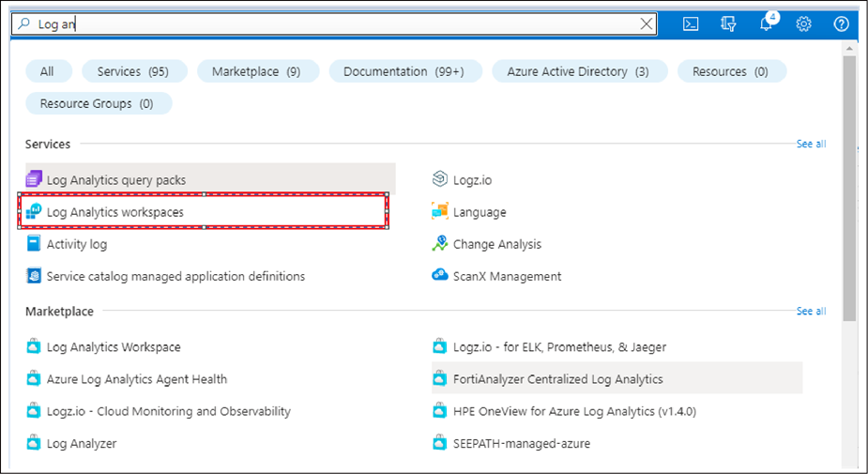Image resolution: width=868 pixels, height=474 pixels.
Task: Click the Change Analysis icon
Action: pyautogui.click(x=439, y=244)
